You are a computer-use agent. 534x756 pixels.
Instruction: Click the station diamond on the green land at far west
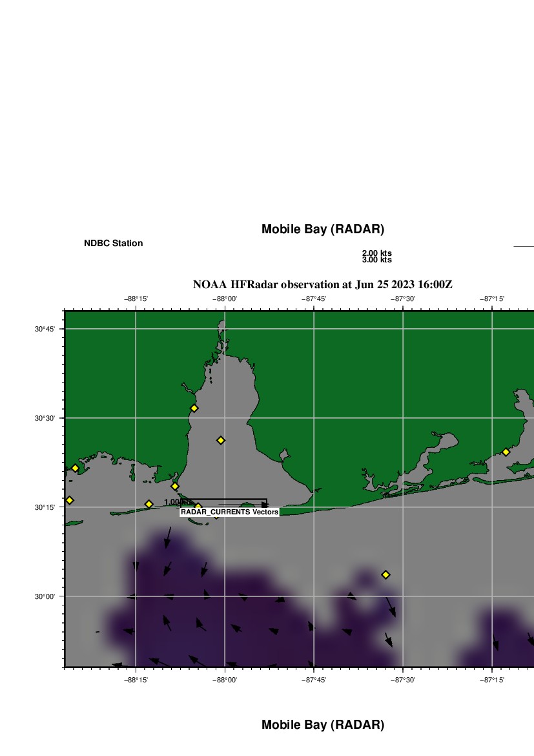pyautogui.click(x=75, y=468)
